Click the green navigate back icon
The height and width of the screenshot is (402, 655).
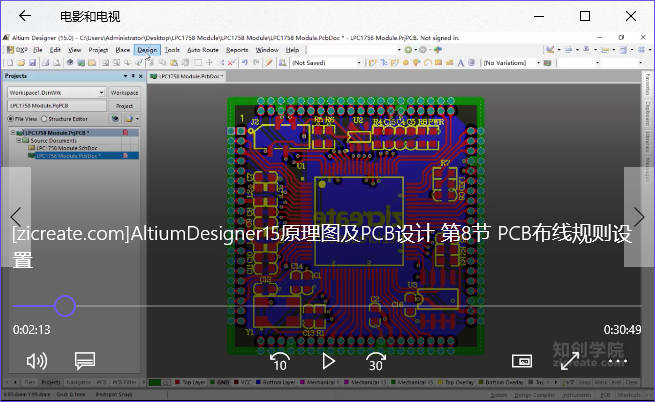pos(408,50)
